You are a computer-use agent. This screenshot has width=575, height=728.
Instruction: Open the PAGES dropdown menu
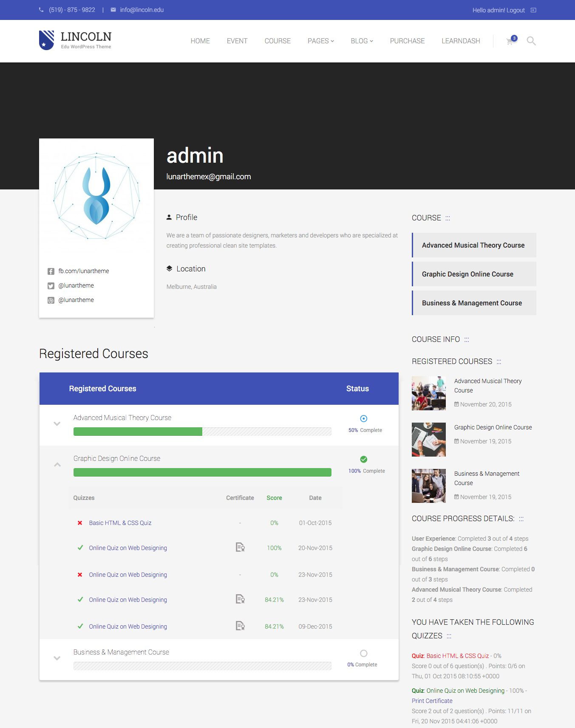[321, 41]
